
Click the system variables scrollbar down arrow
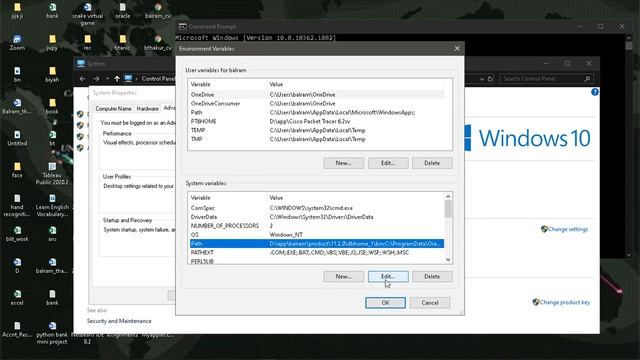pos(448,260)
